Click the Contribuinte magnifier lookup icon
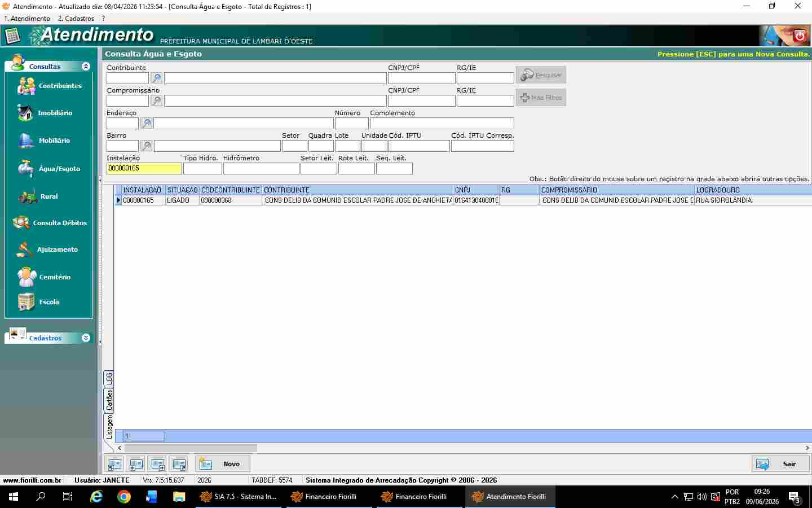Screen dimensions: 812x508 pos(156,78)
